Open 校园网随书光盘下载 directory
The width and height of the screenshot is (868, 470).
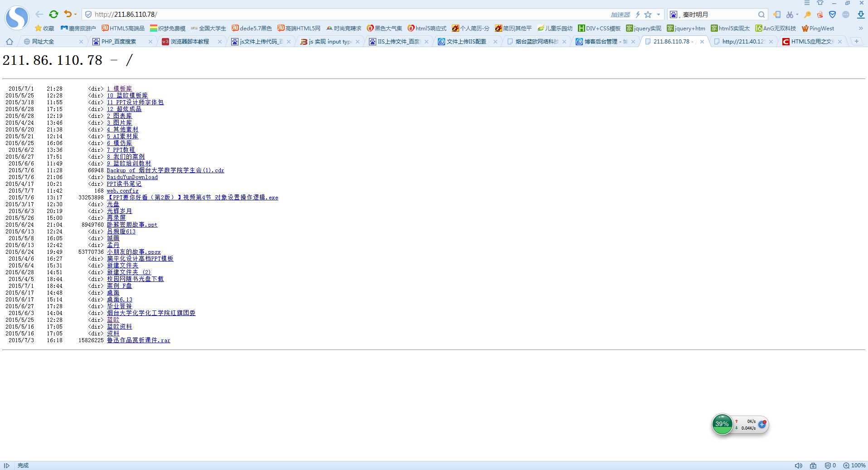coord(135,279)
